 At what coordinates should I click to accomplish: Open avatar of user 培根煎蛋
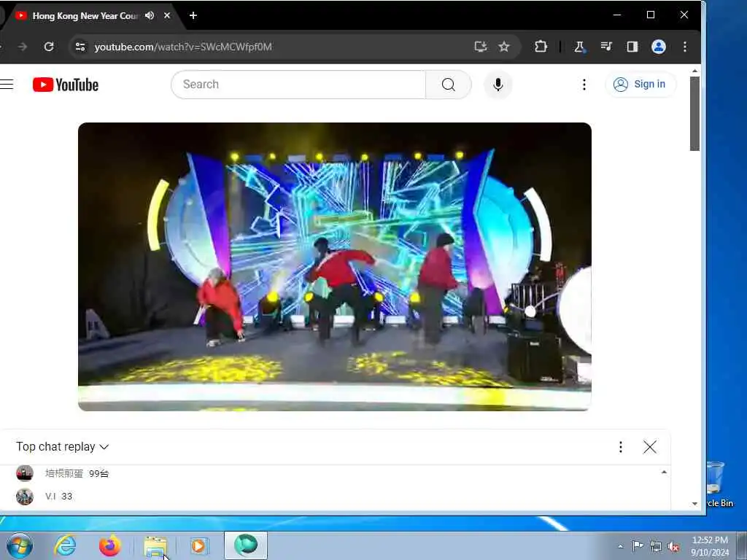pos(25,472)
